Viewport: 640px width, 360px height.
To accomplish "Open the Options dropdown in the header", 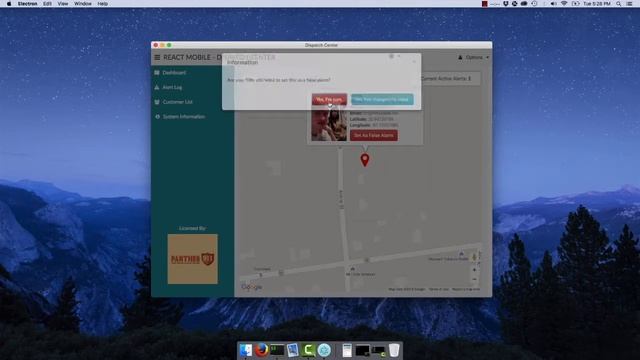I will pyautogui.click(x=473, y=58).
